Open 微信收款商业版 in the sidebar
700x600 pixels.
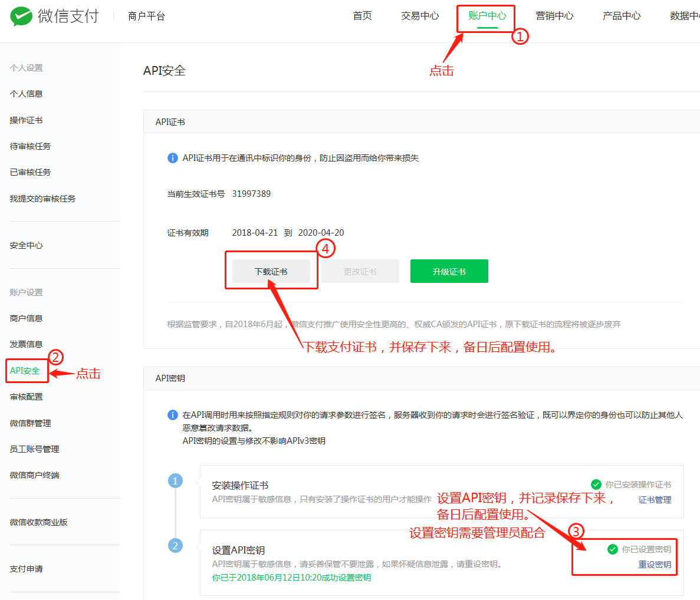click(39, 522)
